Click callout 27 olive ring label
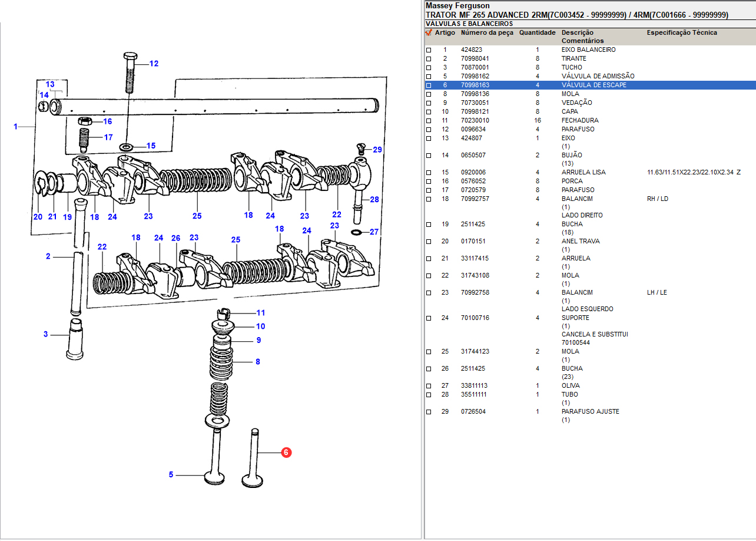The width and height of the screenshot is (756, 541). click(374, 232)
